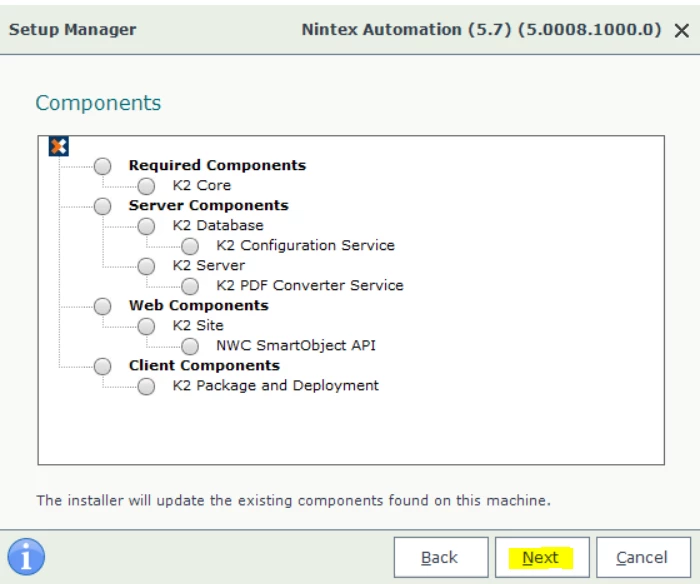This screenshot has width=700, height=584.
Task: Select the Server Components radio button
Action: (x=103, y=206)
